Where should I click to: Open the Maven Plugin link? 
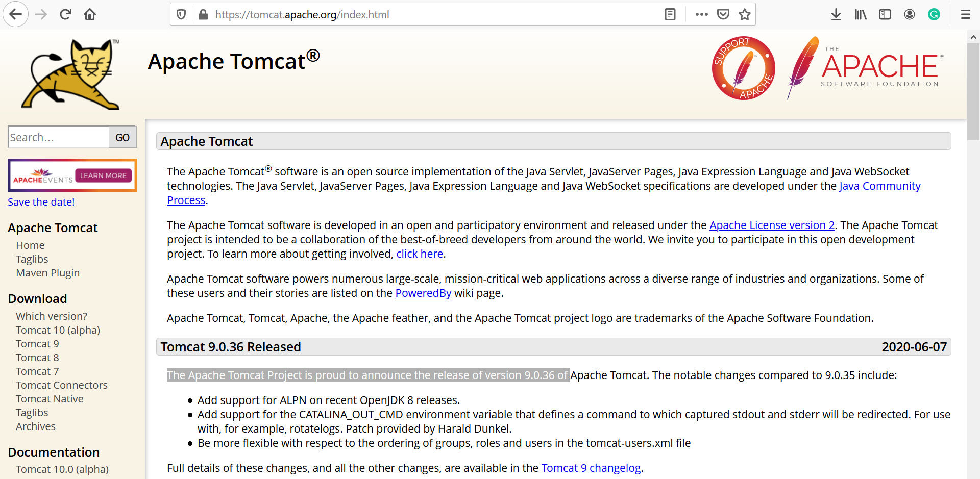(48, 273)
